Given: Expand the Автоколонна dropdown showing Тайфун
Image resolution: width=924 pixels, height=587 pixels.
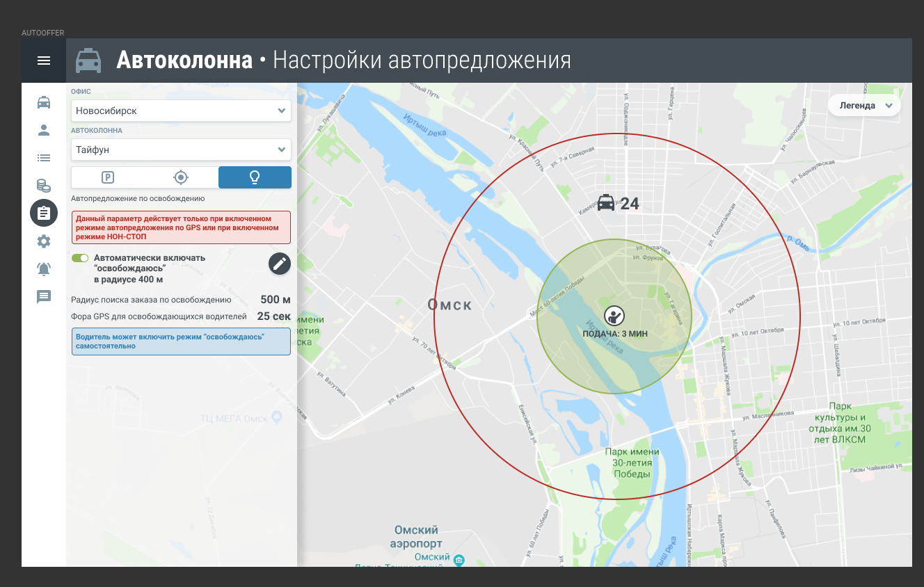Looking at the screenshot, I should (x=181, y=150).
